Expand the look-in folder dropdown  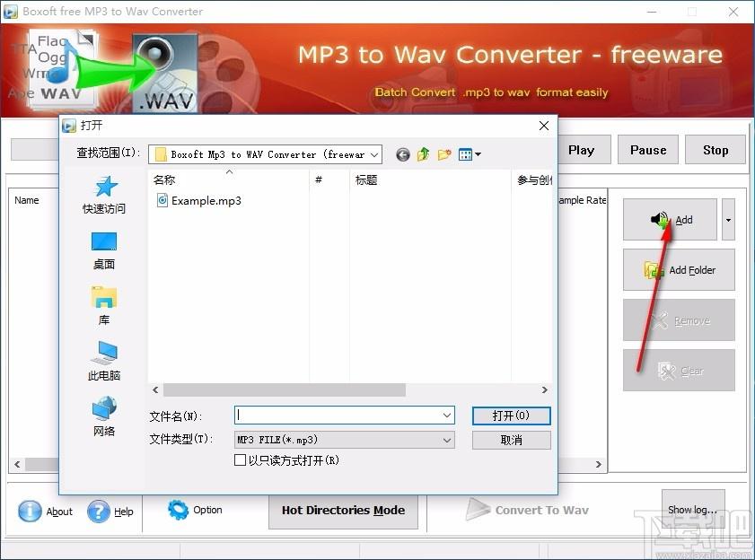[373, 154]
